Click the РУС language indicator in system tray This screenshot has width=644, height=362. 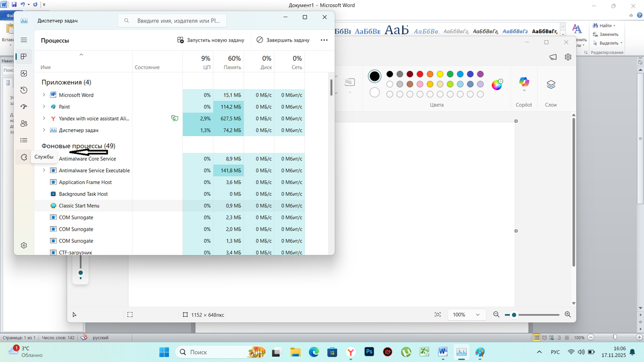[x=555, y=352]
